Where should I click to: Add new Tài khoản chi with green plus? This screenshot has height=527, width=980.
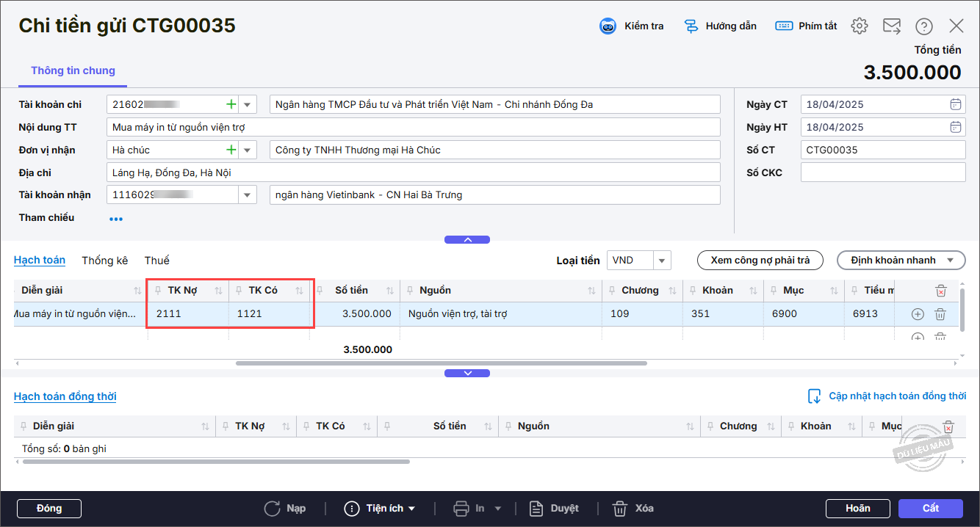[231, 104]
